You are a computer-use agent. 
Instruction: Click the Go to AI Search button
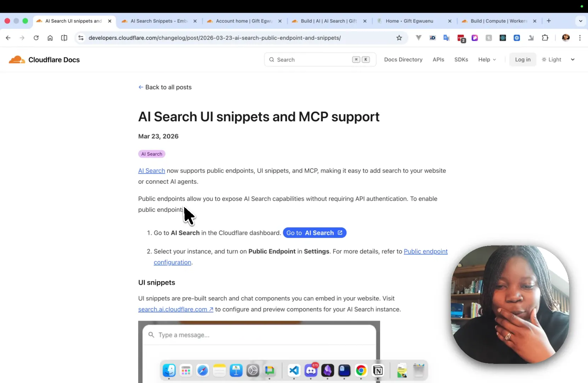pos(315,233)
